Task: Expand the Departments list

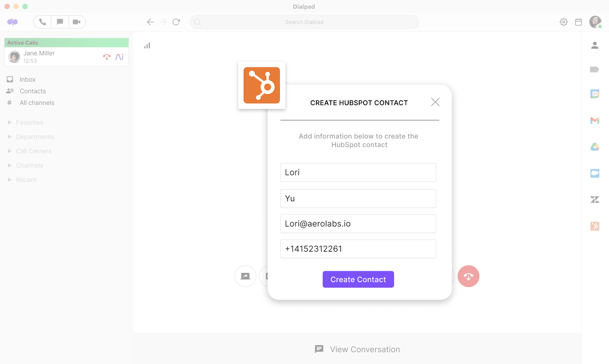Action: [35, 137]
